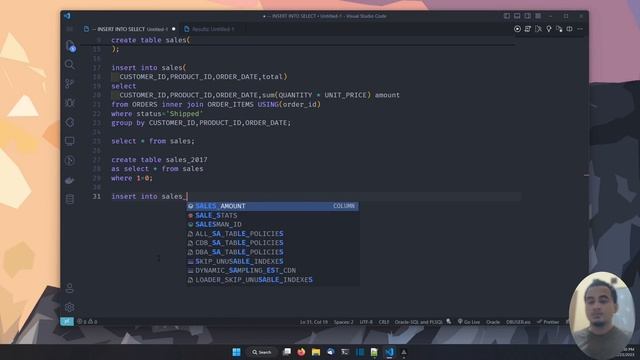Open Customize Layout icon in title bar

tap(538, 16)
